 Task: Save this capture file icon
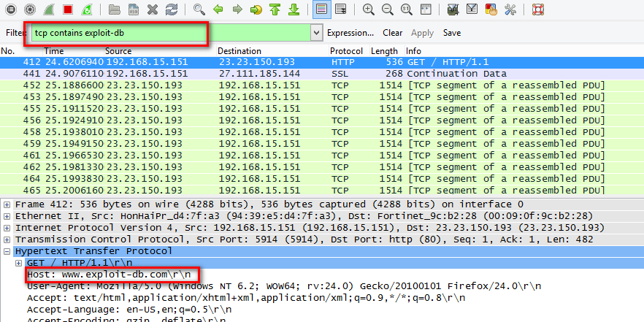point(134,9)
